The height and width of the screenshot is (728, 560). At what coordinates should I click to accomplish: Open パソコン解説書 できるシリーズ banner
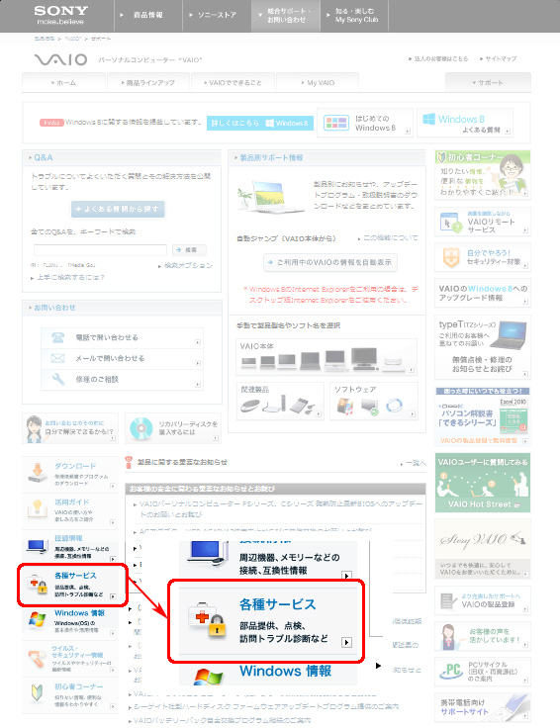click(x=483, y=416)
